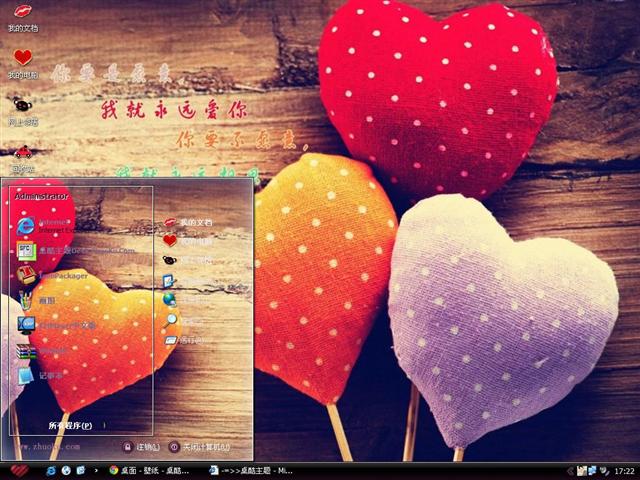Image resolution: width=640 pixels, height=480 pixels.
Task: Open the control panel item in the Start menu
Action: (188, 281)
